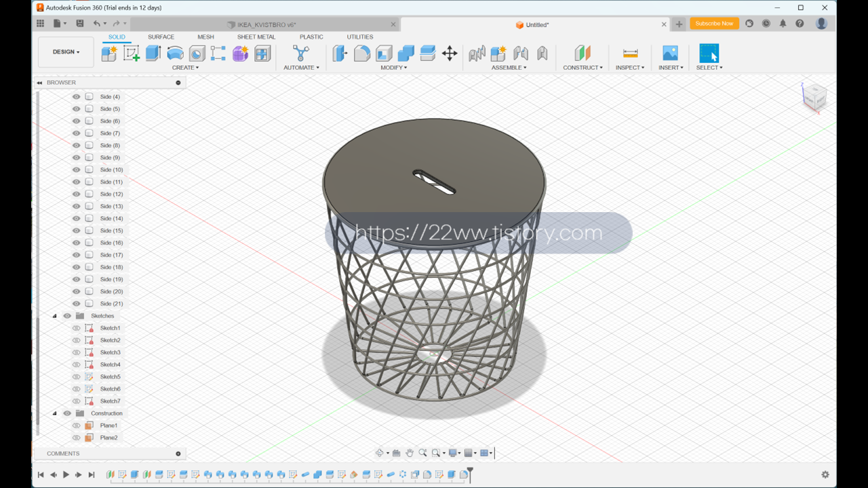The height and width of the screenshot is (488, 868).
Task: Expand the CREATE menu dropdown
Action: point(185,68)
